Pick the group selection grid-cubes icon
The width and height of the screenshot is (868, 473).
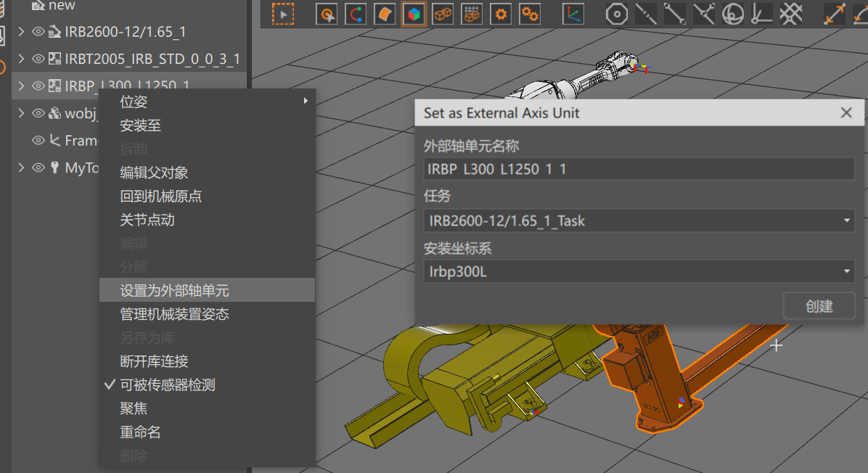coord(472,14)
